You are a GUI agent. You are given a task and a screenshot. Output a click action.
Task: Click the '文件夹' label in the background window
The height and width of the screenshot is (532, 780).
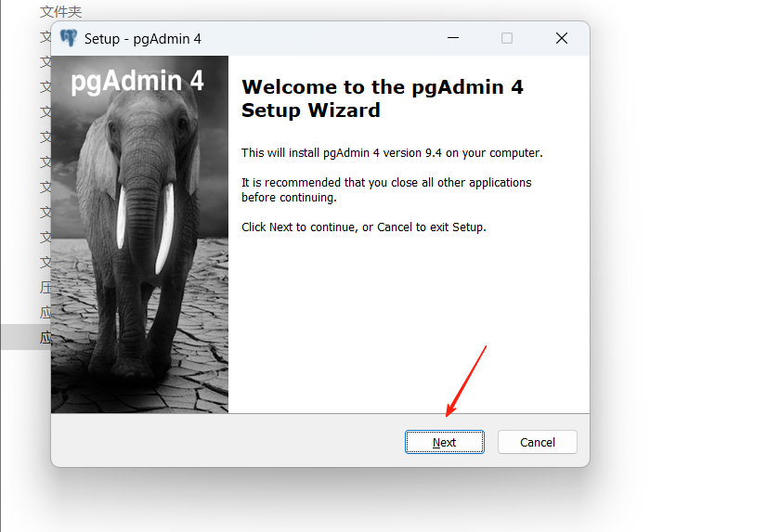coord(60,11)
